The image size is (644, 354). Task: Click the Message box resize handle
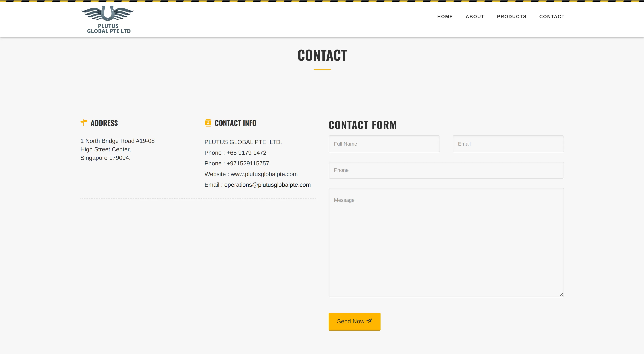561,295
